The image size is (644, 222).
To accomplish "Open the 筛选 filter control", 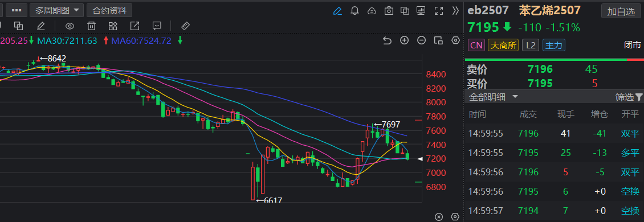I will pyautogui.click(x=629, y=97).
